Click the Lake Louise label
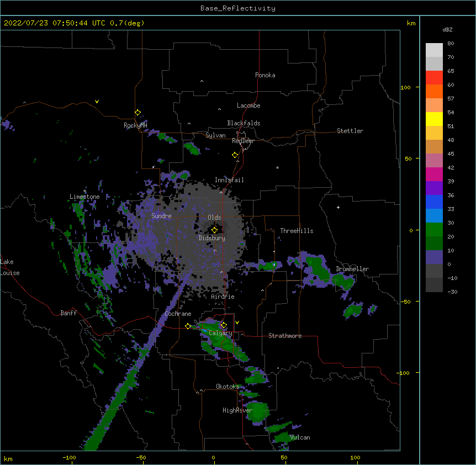The height and width of the screenshot is (465, 476). coord(10,267)
